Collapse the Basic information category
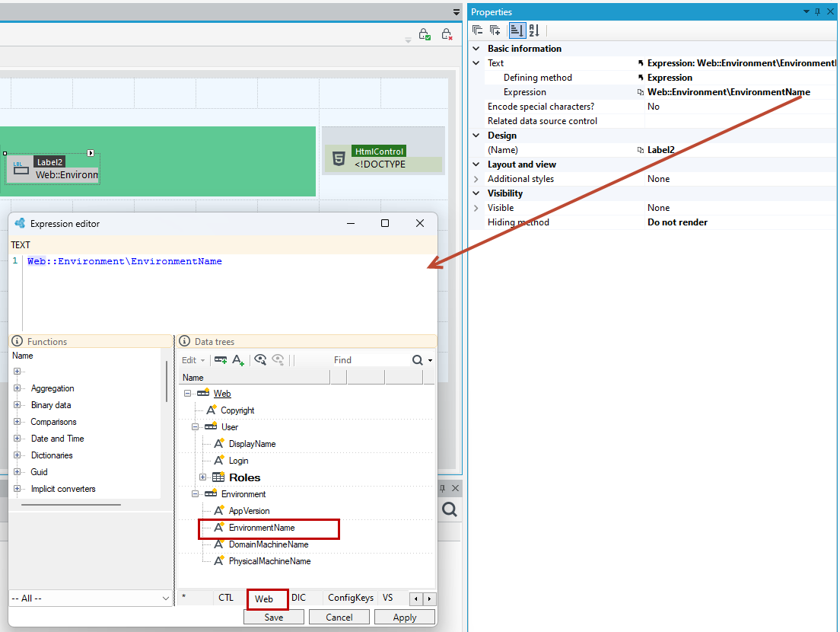 pyautogui.click(x=476, y=48)
